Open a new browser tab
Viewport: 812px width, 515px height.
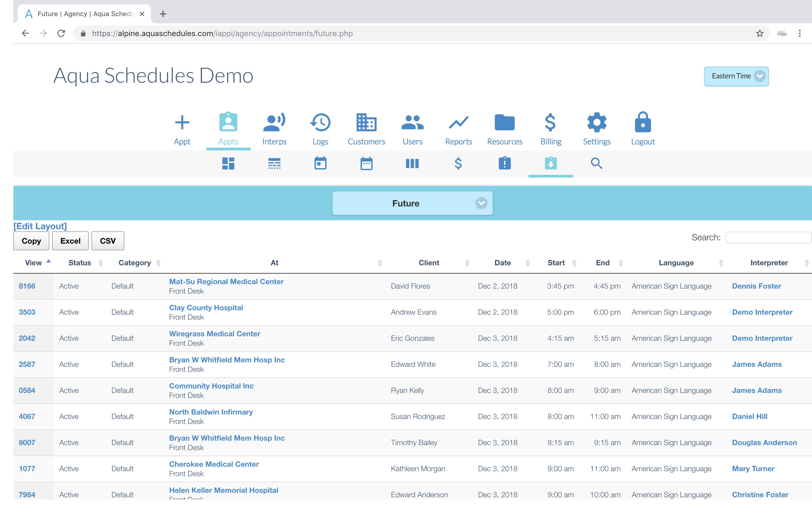(163, 14)
